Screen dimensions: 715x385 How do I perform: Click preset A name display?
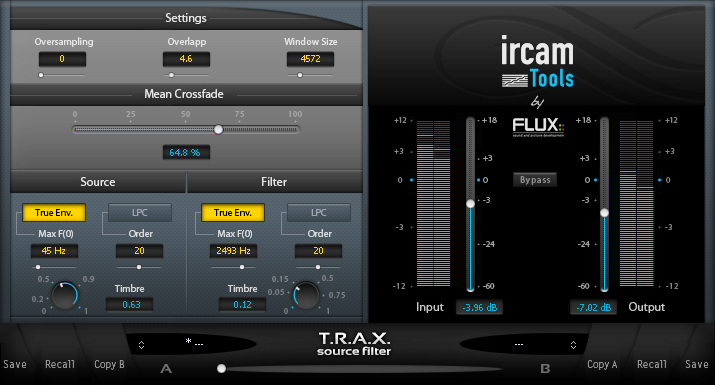coord(194,343)
